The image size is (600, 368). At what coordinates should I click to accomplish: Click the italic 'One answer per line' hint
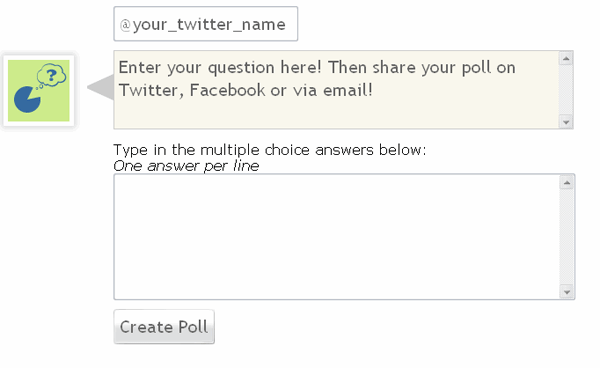click(186, 166)
